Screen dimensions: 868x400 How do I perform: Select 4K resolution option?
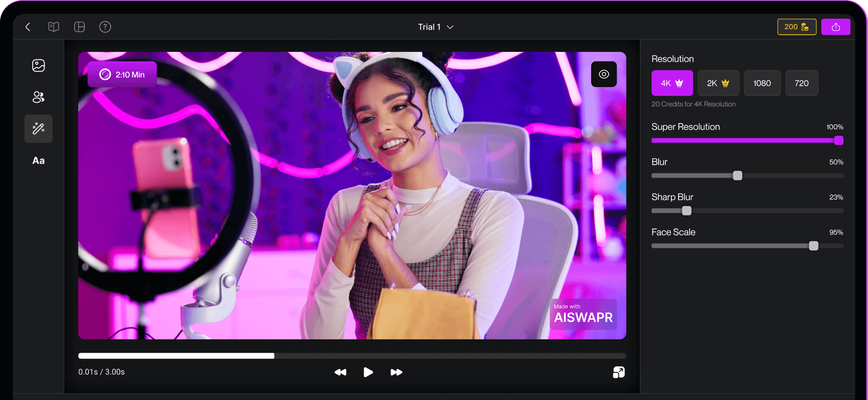tap(672, 83)
